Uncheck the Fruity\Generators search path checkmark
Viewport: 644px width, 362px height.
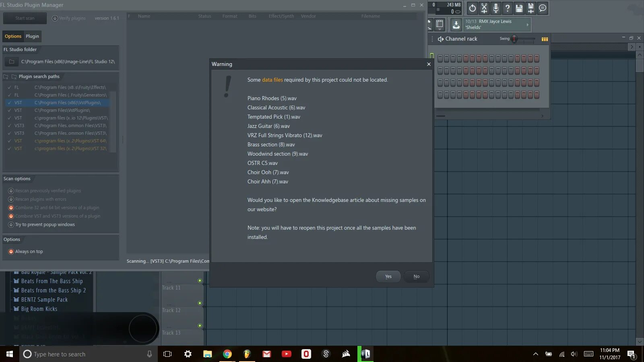pyautogui.click(x=9, y=95)
